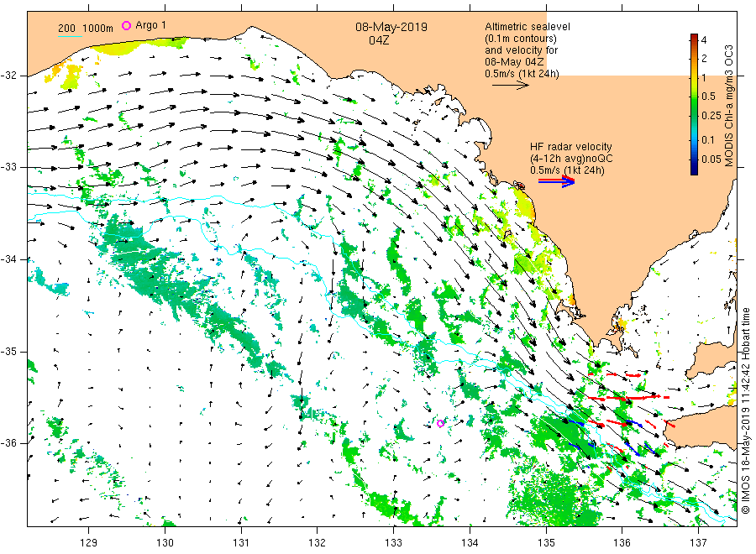This screenshot has height=554, width=756.
Task: Click longitude label 129
Action: pyautogui.click(x=89, y=542)
